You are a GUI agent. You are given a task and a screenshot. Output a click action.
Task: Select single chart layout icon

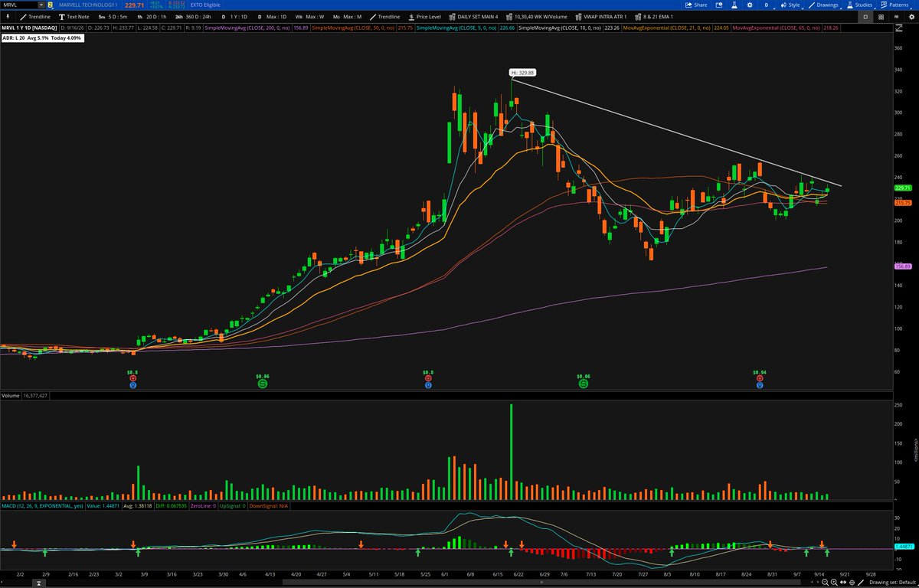pos(865,16)
